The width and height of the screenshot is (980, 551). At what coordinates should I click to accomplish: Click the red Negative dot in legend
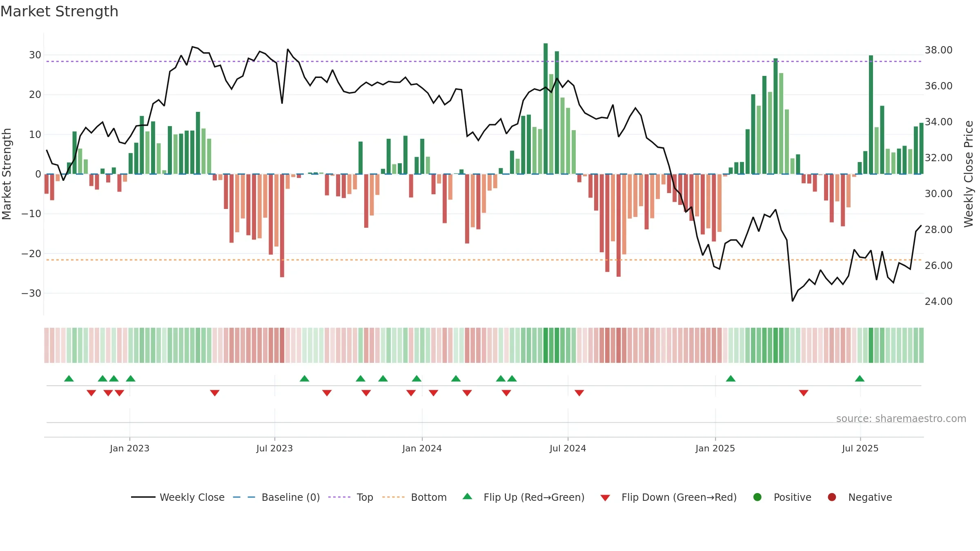coord(832,497)
